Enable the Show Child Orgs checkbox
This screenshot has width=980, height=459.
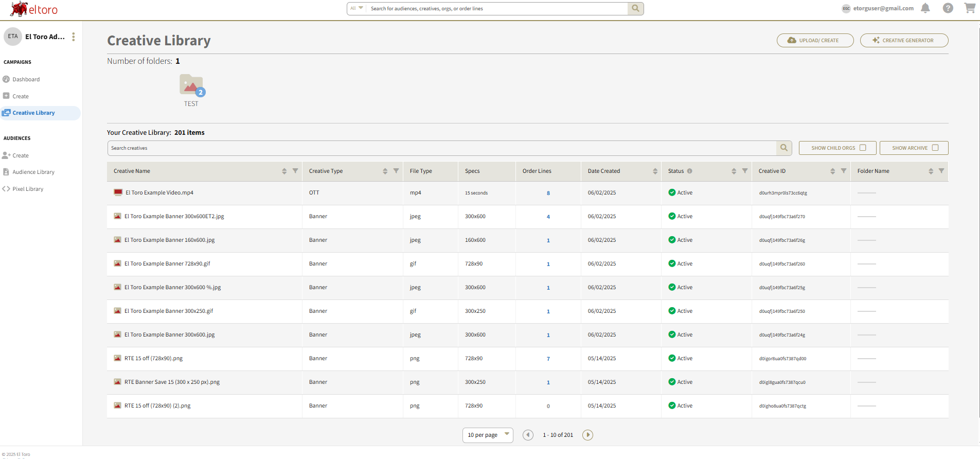(x=863, y=148)
